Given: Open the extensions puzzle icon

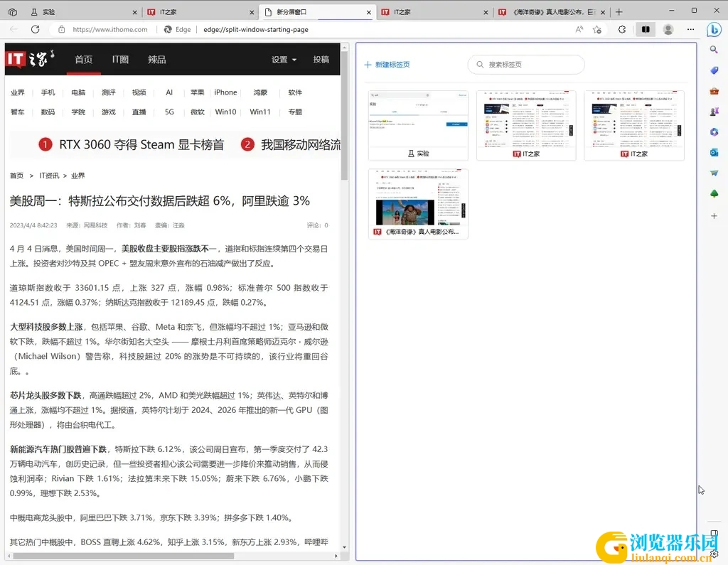Looking at the screenshot, I should click(x=621, y=29).
